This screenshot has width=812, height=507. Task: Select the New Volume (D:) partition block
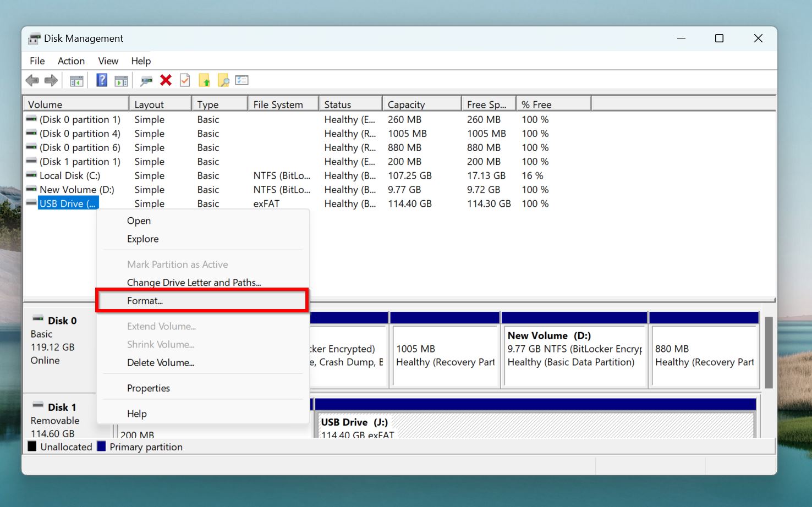[x=574, y=350]
